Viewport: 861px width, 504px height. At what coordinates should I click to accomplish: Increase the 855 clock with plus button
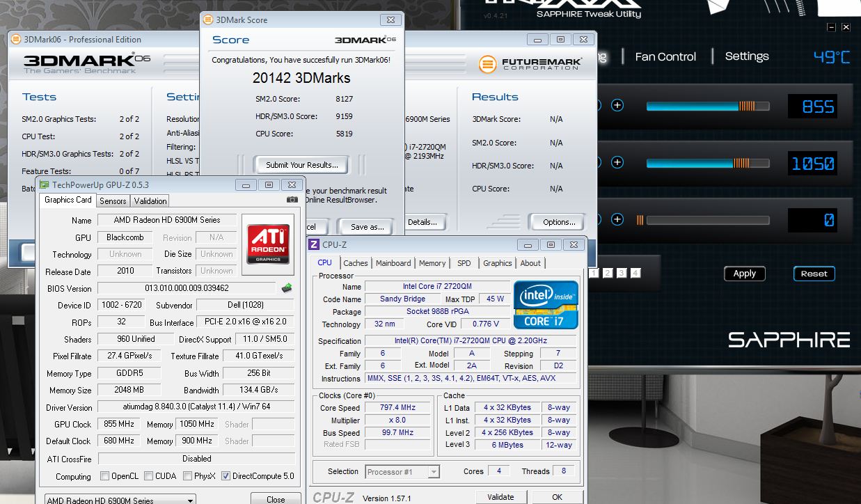click(617, 105)
